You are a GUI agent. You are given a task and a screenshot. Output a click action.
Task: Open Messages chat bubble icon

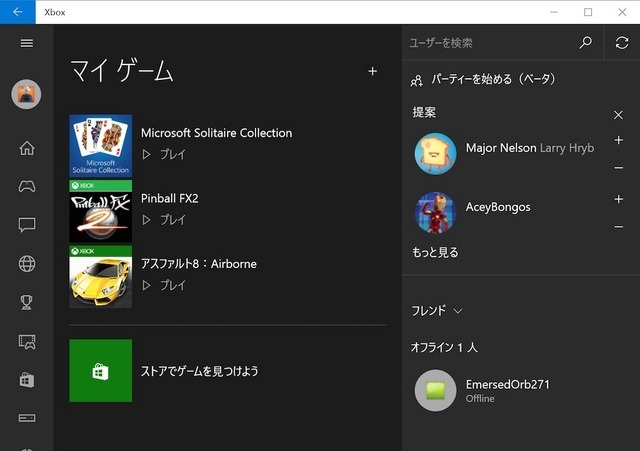27,225
